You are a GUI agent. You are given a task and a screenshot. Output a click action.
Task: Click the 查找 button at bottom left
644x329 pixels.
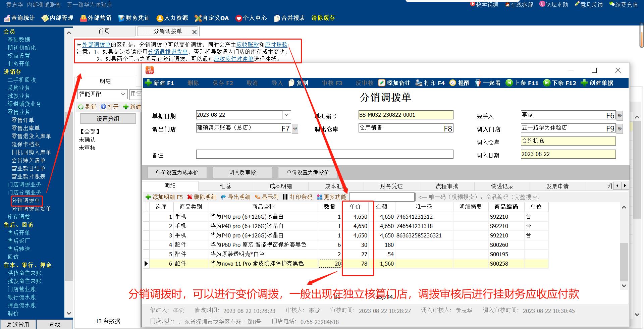[55, 324]
